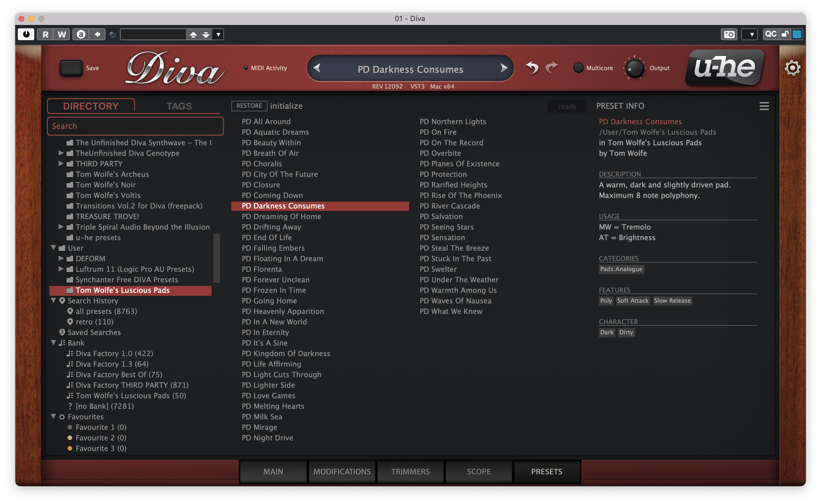
Task: Click host previous-preset up arrow
Action: point(193,34)
